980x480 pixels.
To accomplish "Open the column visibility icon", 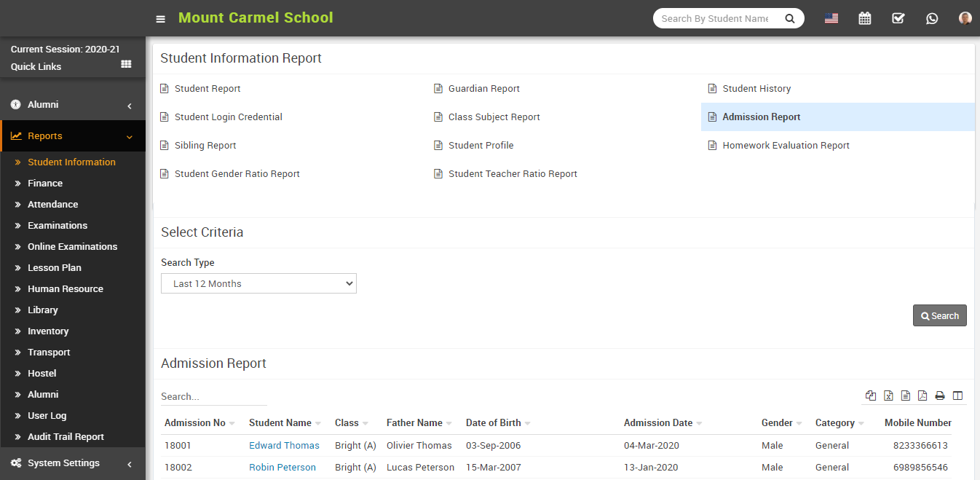I will 957,396.
